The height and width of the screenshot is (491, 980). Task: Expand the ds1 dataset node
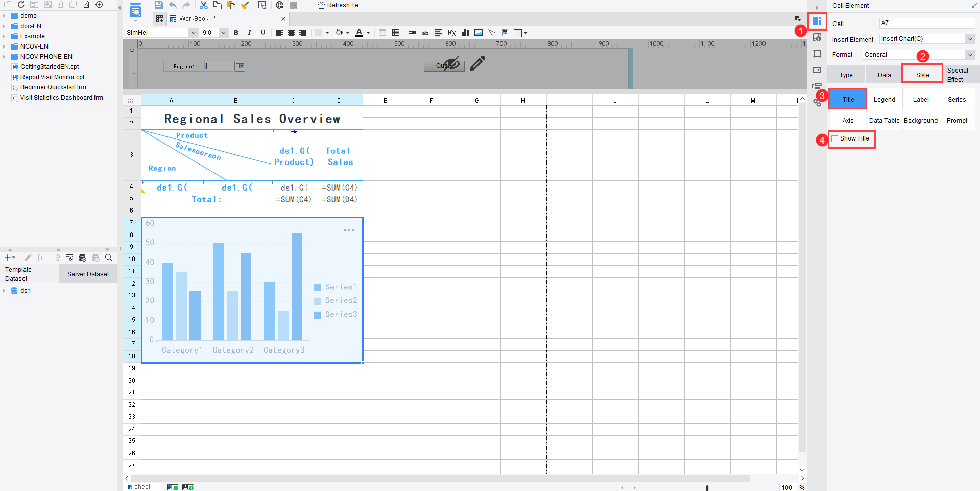[4, 291]
